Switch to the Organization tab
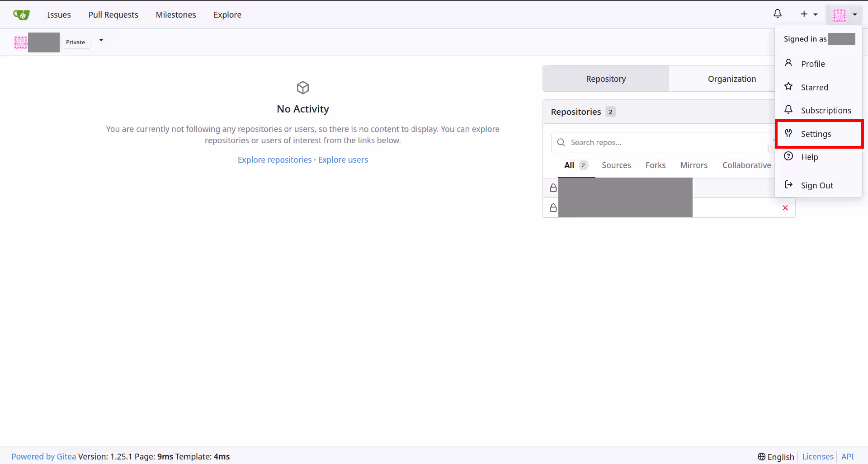868x464 pixels. click(x=731, y=79)
